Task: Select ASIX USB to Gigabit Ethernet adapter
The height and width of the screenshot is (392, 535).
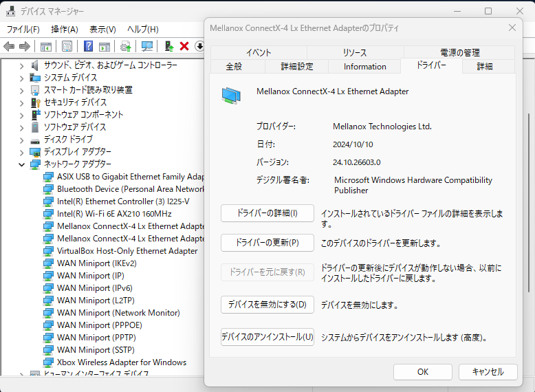Action: point(130,177)
